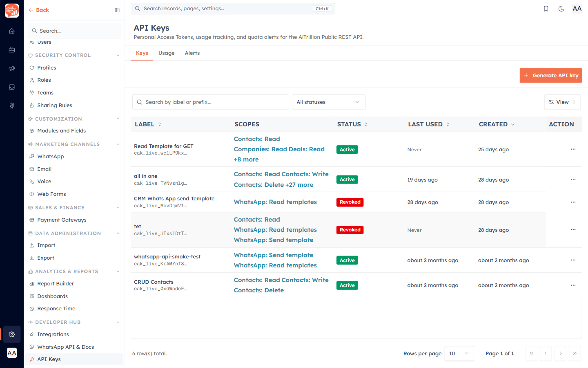Toggle the sidebar collapse icon

117,10
